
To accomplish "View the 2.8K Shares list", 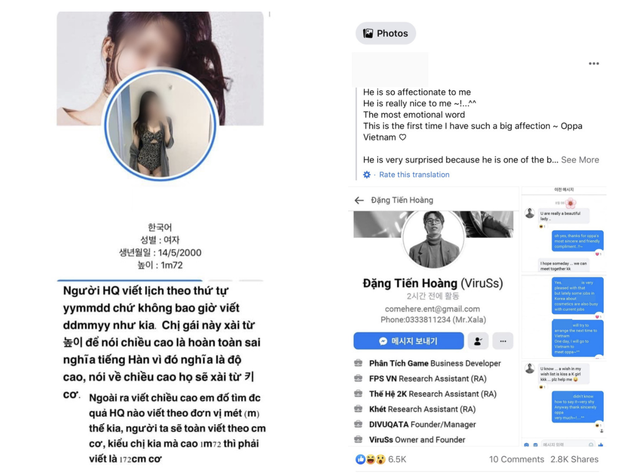I will (574, 459).
